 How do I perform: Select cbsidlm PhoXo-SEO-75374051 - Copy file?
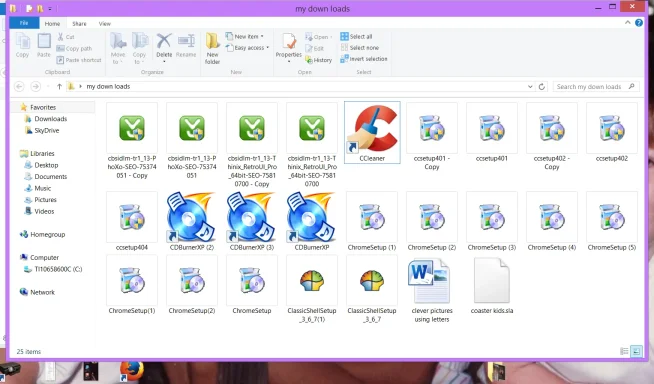point(132,128)
